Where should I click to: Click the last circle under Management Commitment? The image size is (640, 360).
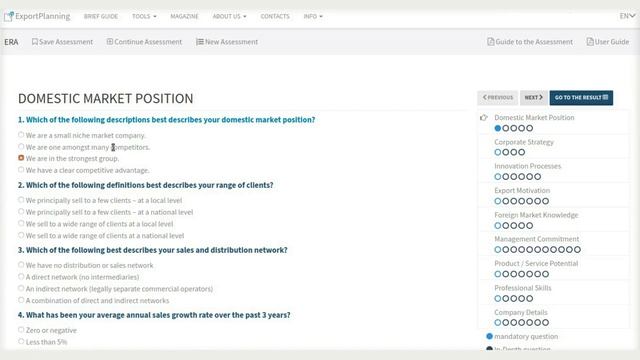pos(577,250)
